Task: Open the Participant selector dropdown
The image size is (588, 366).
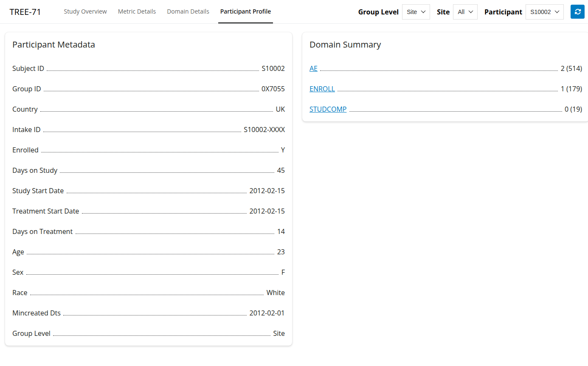Action: click(x=544, y=12)
